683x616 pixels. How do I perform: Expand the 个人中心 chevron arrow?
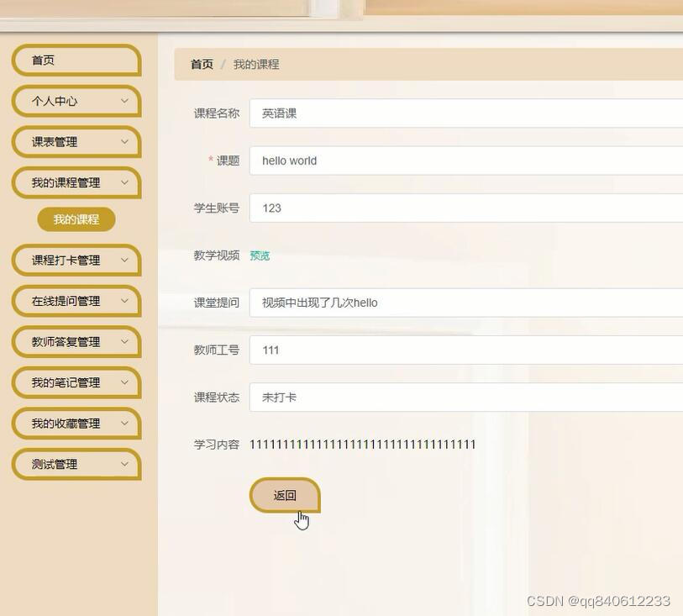[124, 101]
